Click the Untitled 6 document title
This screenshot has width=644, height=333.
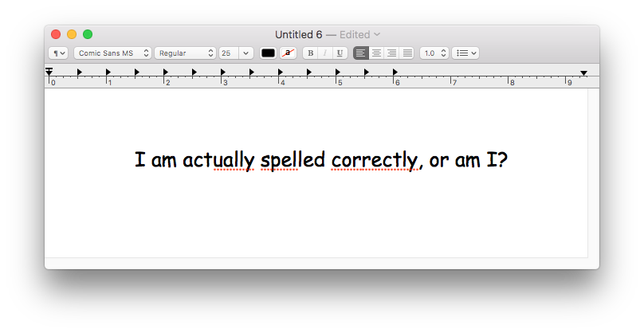tap(299, 34)
